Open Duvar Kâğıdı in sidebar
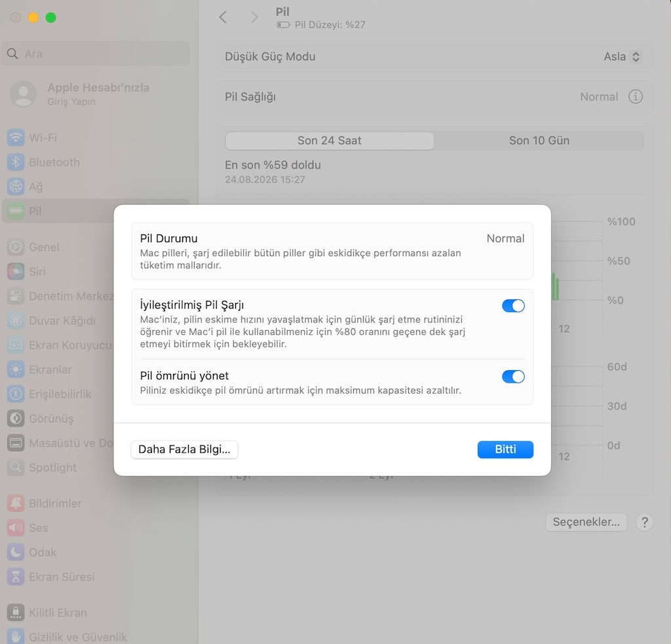The image size is (671, 644). tap(58, 320)
